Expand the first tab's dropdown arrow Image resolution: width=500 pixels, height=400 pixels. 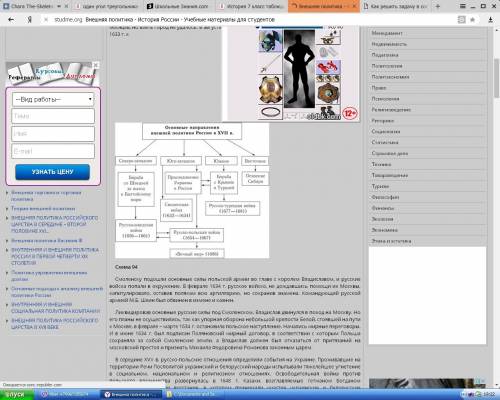pos(59,6)
